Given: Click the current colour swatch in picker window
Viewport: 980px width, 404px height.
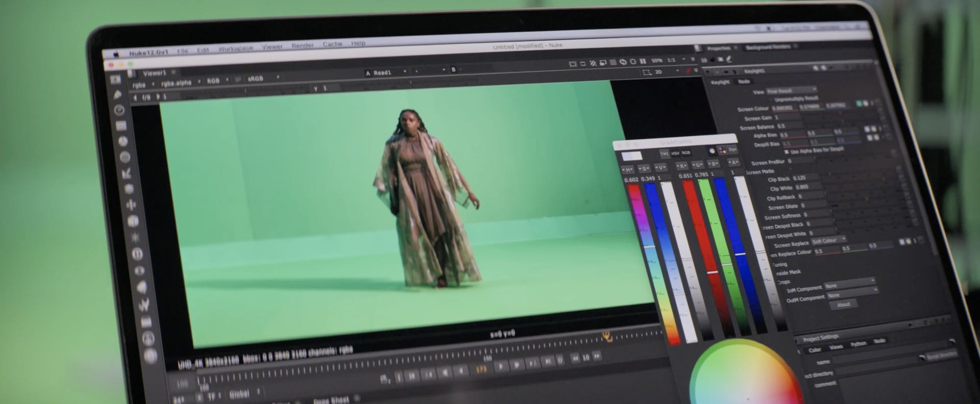Looking at the screenshot, I should point(631,156).
